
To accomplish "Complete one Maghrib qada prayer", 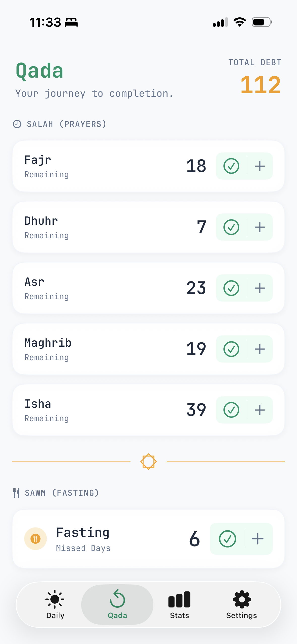I will [x=231, y=349].
